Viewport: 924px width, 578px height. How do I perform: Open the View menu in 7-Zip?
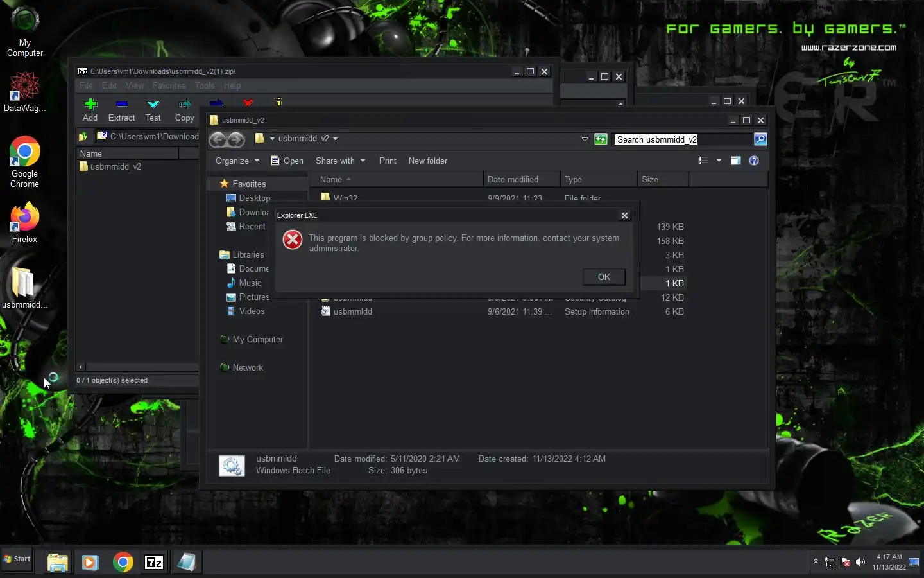(x=135, y=85)
